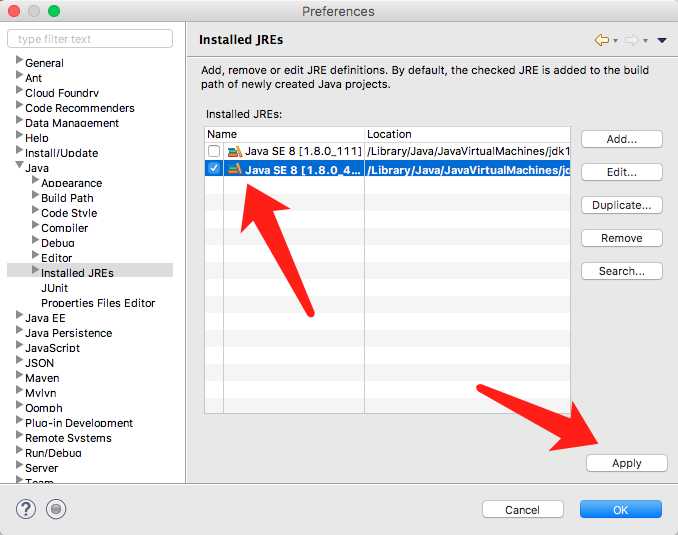The width and height of the screenshot is (678, 535).
Task: Expand the Install/Update node
Action: coord(19,149)
